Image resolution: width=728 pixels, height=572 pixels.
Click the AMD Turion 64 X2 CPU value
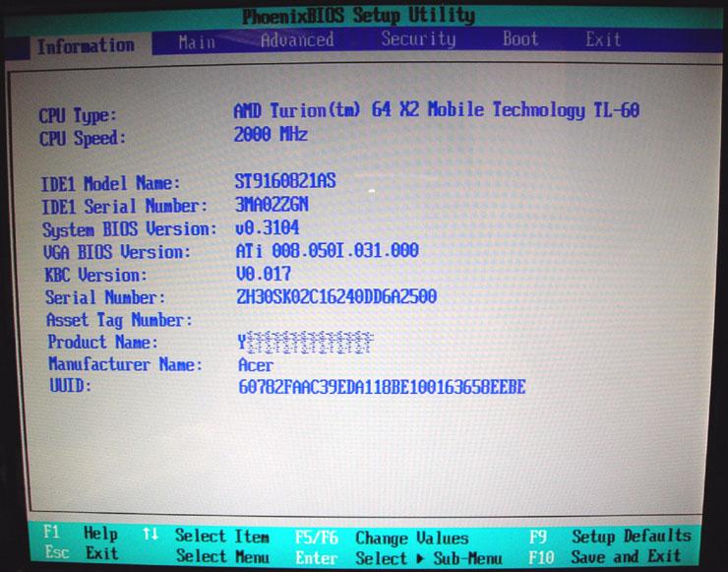tap(437, 110)
